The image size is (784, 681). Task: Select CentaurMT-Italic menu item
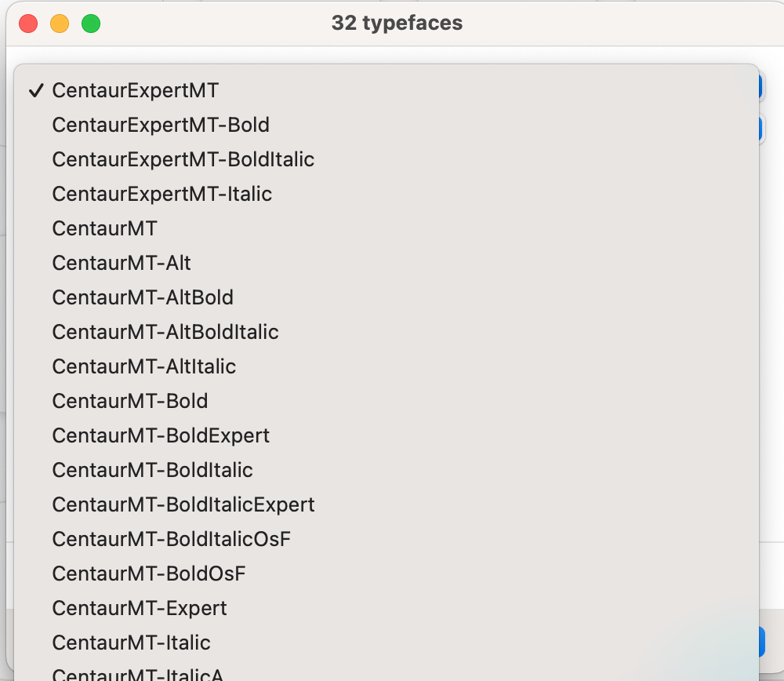[x=131, y=643]
